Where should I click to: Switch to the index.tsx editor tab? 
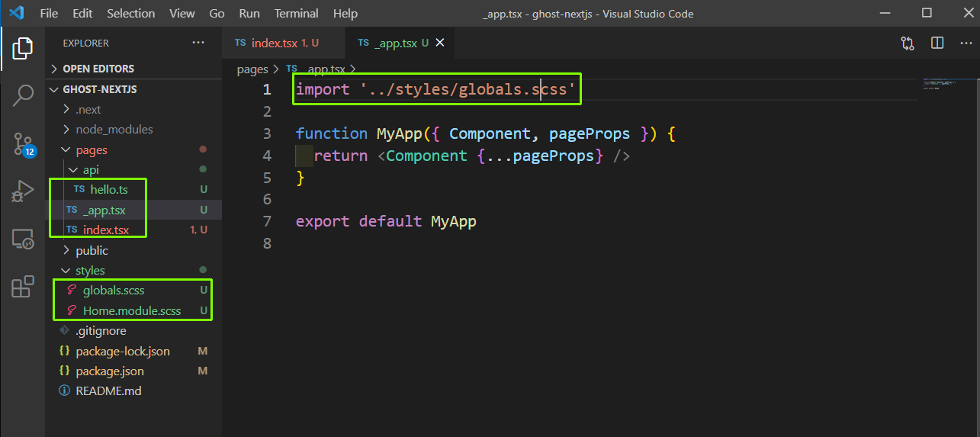(x=283, y=43)
